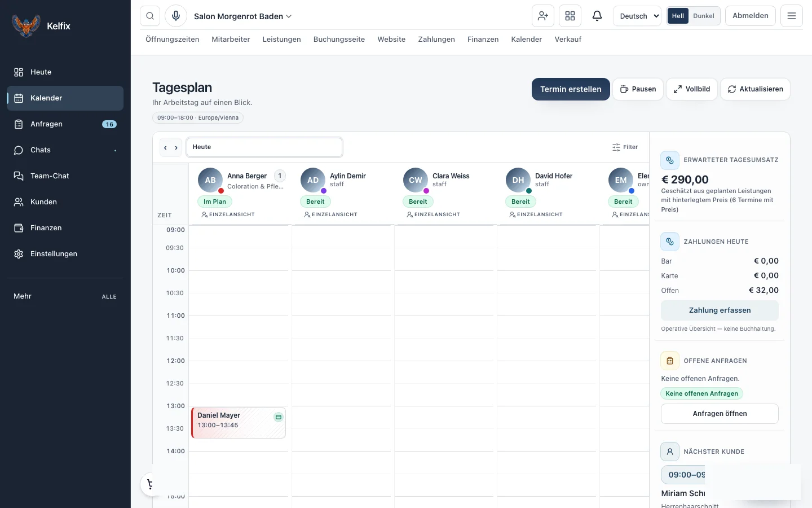
Task: Click Termin erstellen button
Action: click(571, 89)
